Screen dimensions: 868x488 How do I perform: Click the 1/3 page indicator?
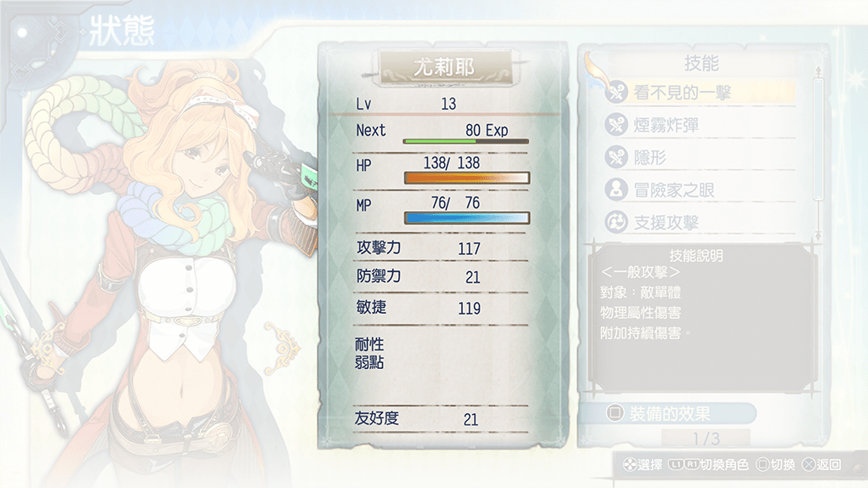click(706, 439)
